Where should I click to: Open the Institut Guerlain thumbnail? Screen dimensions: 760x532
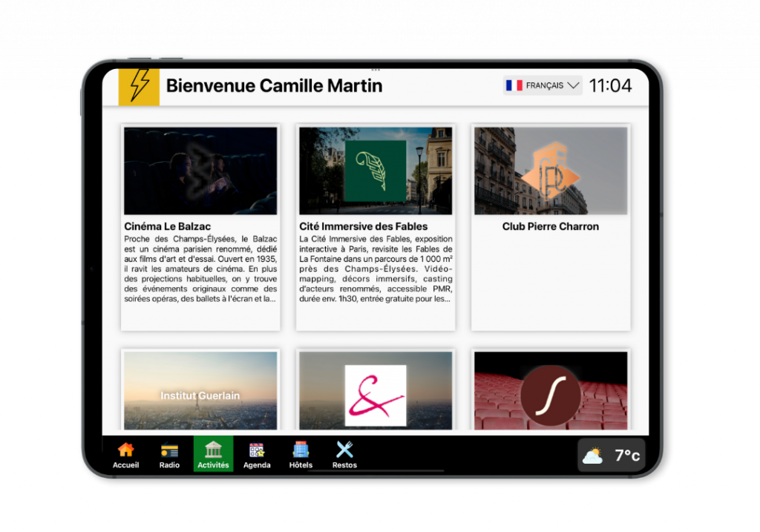[x=200, y=391]
